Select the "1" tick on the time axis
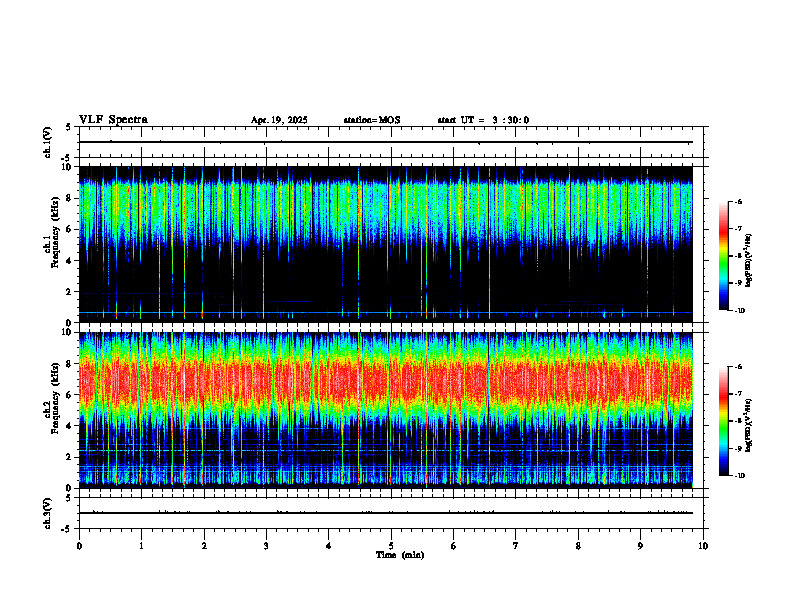The width and height of the screenshot is (792, 612). click(141, 546)
